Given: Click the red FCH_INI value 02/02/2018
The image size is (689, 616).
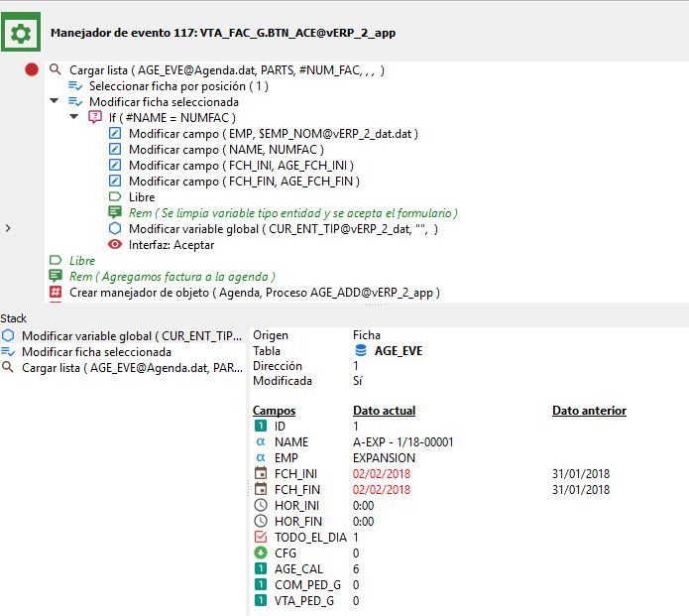Looking at the screenshot, I should coord(381,474).
